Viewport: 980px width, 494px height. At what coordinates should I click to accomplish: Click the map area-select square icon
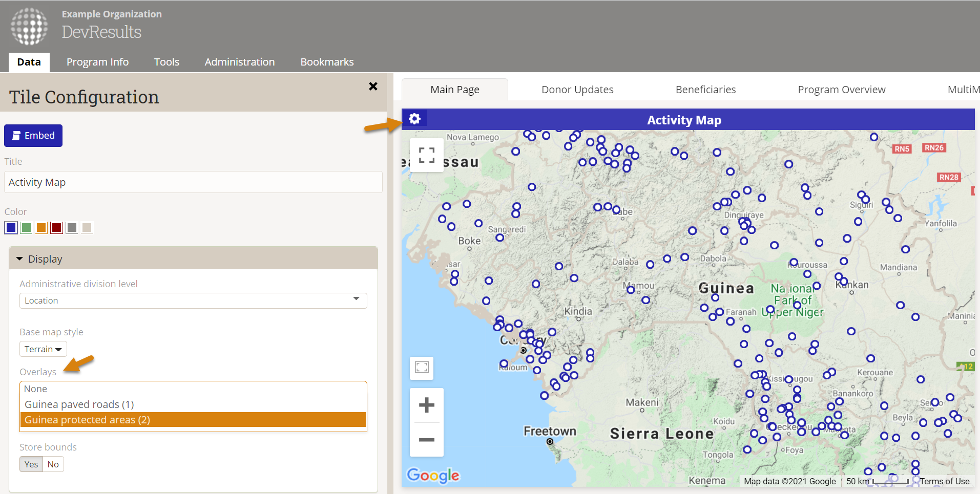click(422, 368)
